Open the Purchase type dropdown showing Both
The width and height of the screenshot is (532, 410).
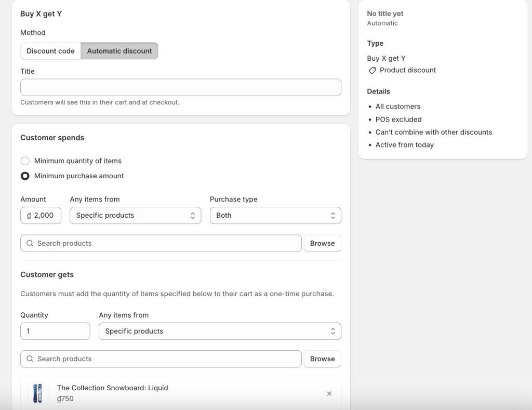tap(275, 215)
